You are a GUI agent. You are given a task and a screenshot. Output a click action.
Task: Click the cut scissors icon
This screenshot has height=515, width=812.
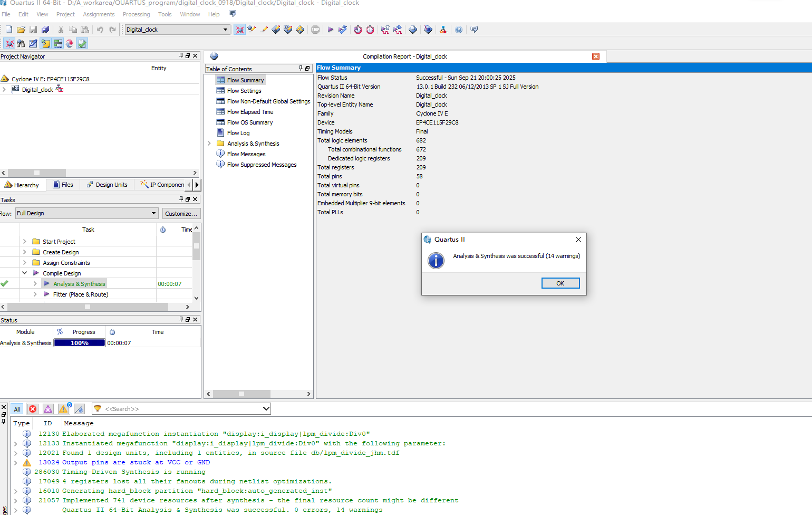61,30
